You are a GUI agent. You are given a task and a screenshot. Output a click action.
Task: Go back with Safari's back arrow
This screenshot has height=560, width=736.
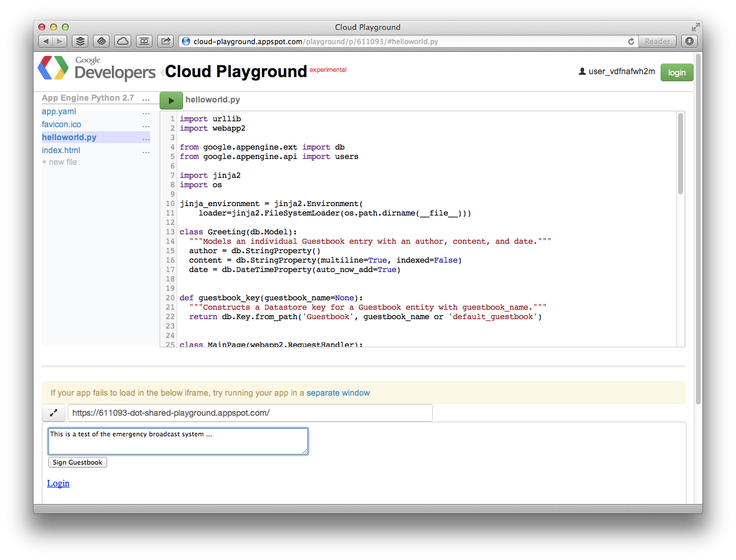[46, 41]
